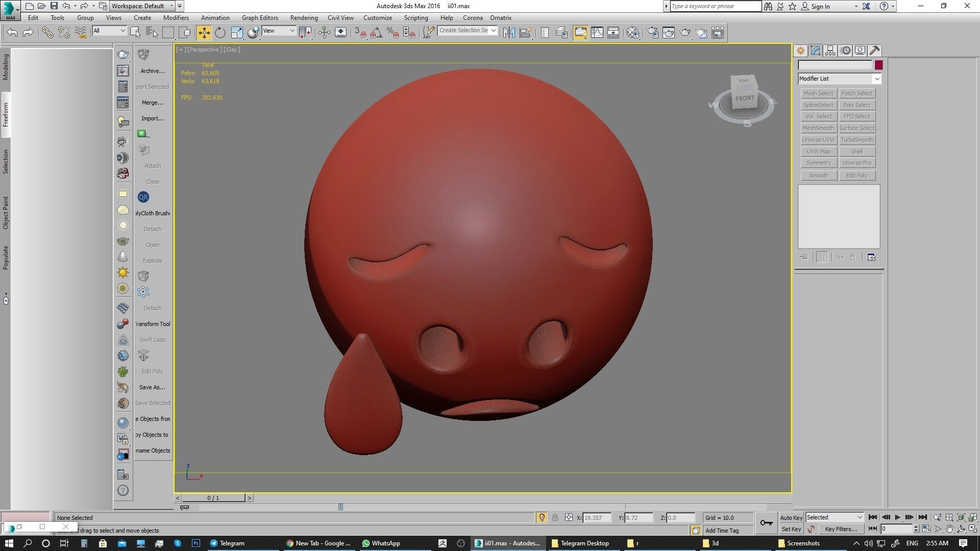Open Reference Coordinate System View dropdown

point(279,31)
